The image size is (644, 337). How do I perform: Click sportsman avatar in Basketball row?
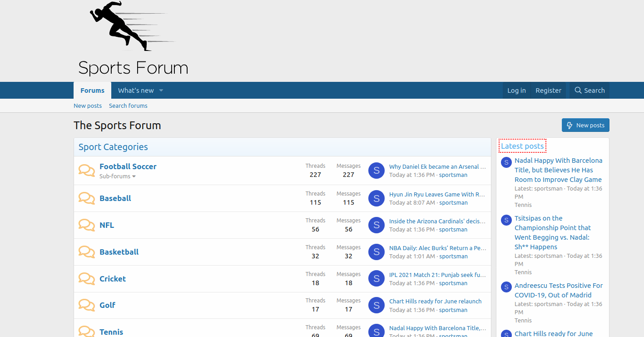tap(376, 252)
